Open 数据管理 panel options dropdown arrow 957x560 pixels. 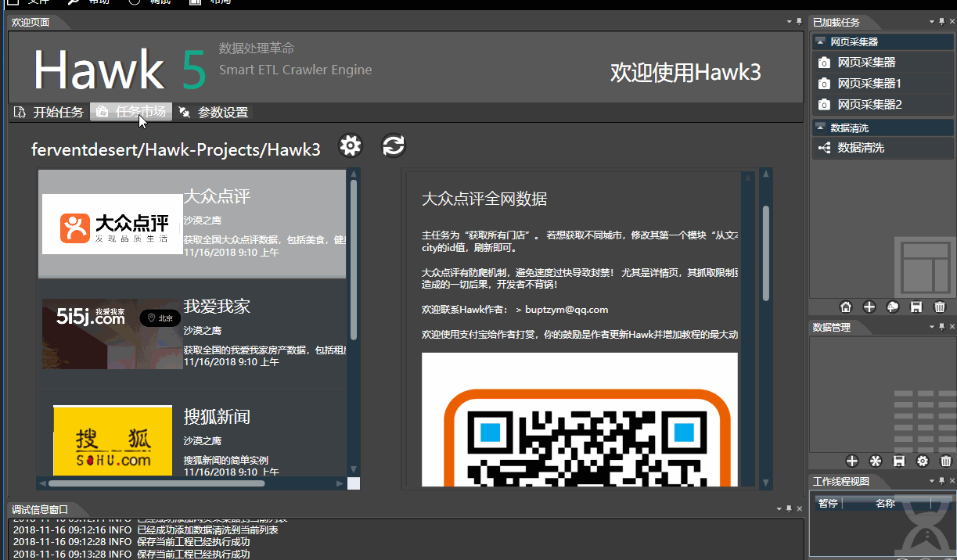(931, 327)
